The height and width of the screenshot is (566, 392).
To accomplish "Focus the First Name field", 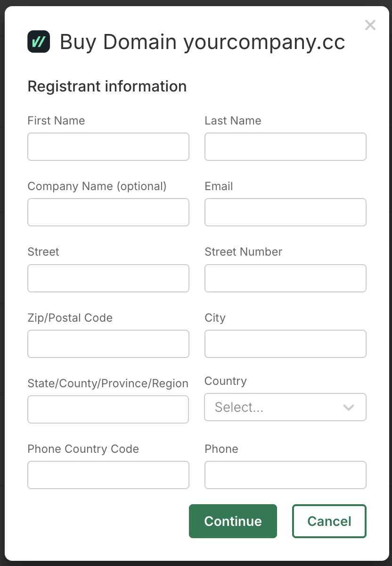I will point(108,147).
